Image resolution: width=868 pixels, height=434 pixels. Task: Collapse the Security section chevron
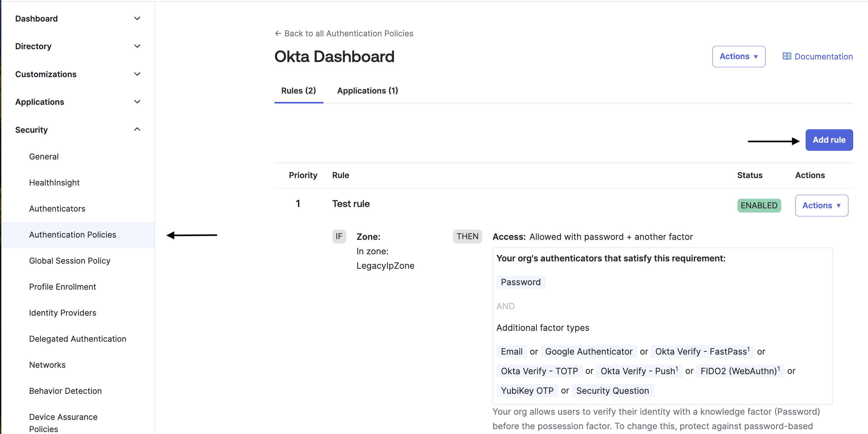coord(137,129)
